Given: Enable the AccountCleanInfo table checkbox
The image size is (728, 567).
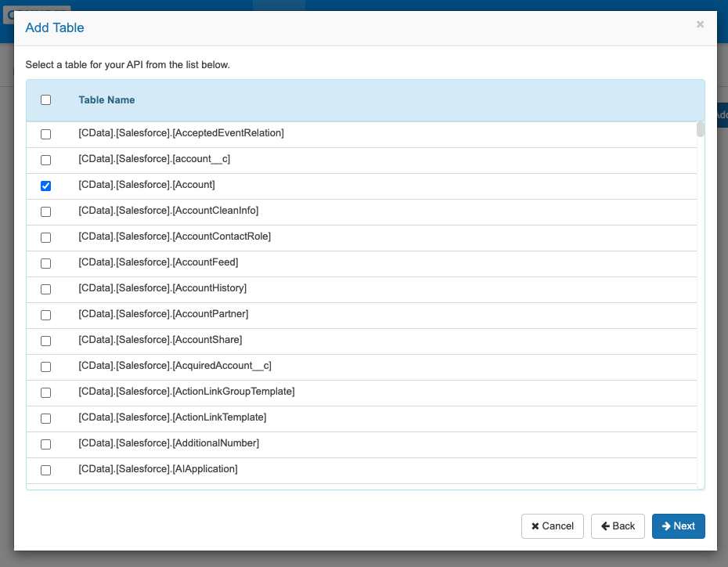Looking at the screenshot, I should click(x=46, y=211).
